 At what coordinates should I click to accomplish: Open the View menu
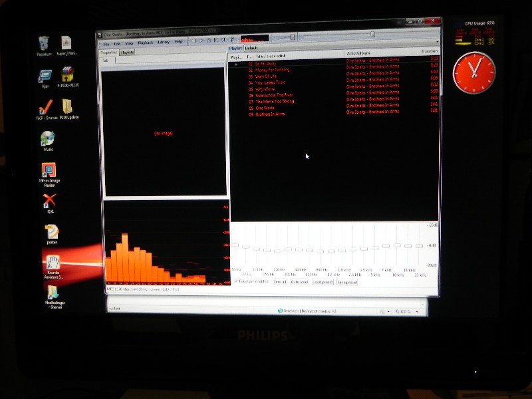tap(129, 43)
